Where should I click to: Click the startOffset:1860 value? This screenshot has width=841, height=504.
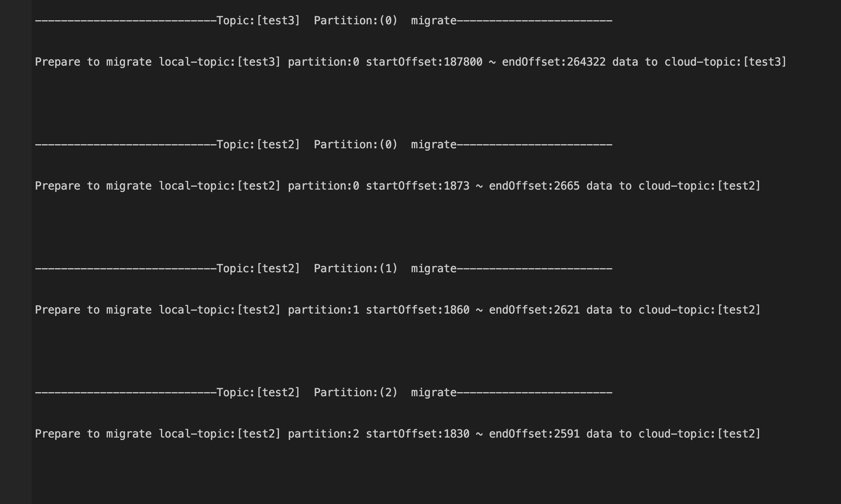[x=418, y=310]
